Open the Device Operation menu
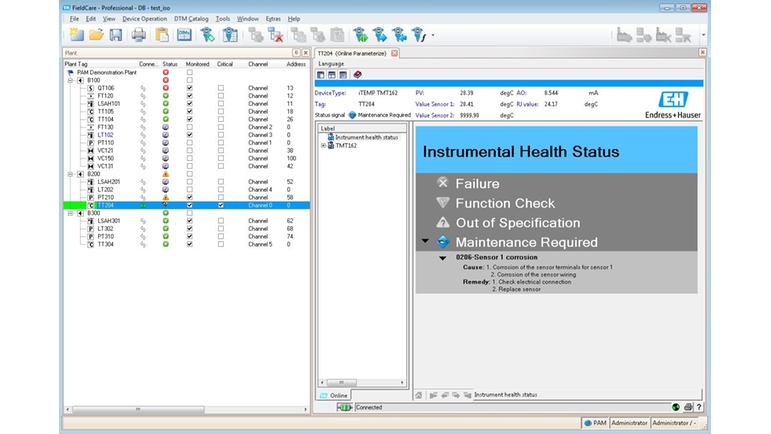Screen dimensions: 771x434 (x=145, y=19)
